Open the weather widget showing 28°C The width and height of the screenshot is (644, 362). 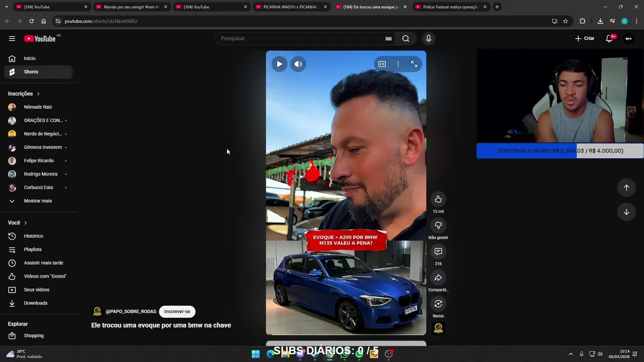point(24,354)
